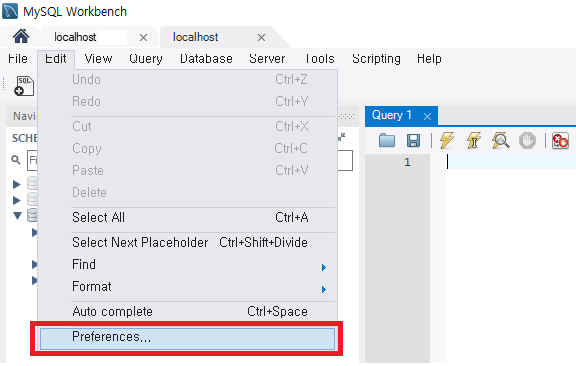Image resolution: width=576 pixels, height=366 pixels.
Task: Close the first localhost connection tab
Action: coord(143,37)
